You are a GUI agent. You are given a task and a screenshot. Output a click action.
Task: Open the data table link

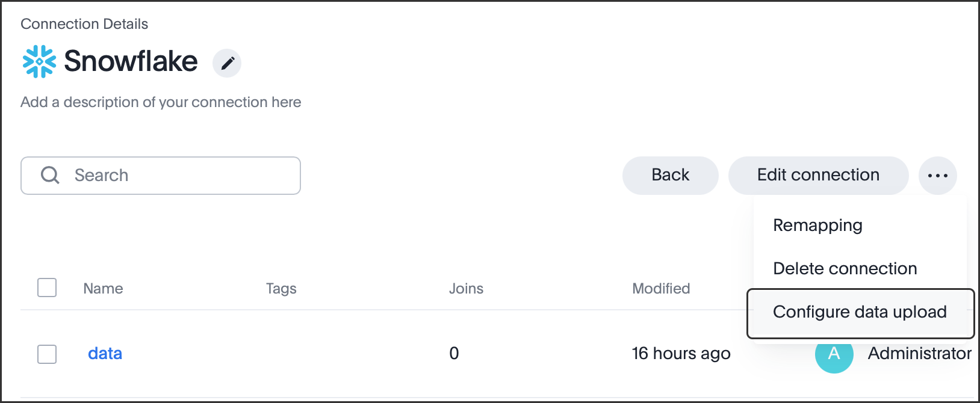(105, 354)
